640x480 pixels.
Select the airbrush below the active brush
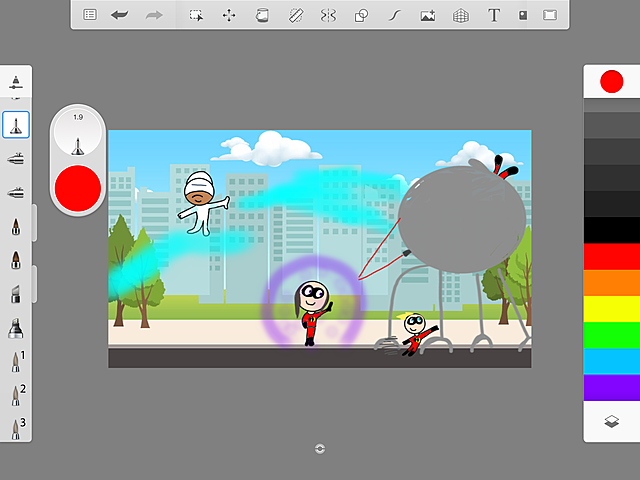(x=16, y=158)
